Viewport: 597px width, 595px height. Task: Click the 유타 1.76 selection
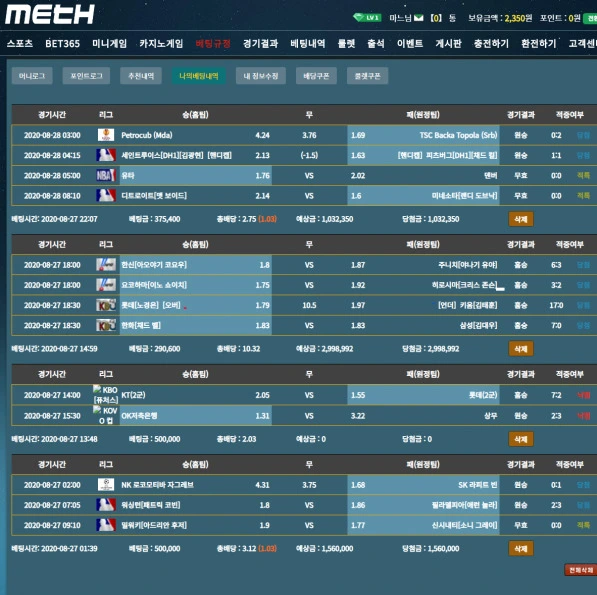196,175
